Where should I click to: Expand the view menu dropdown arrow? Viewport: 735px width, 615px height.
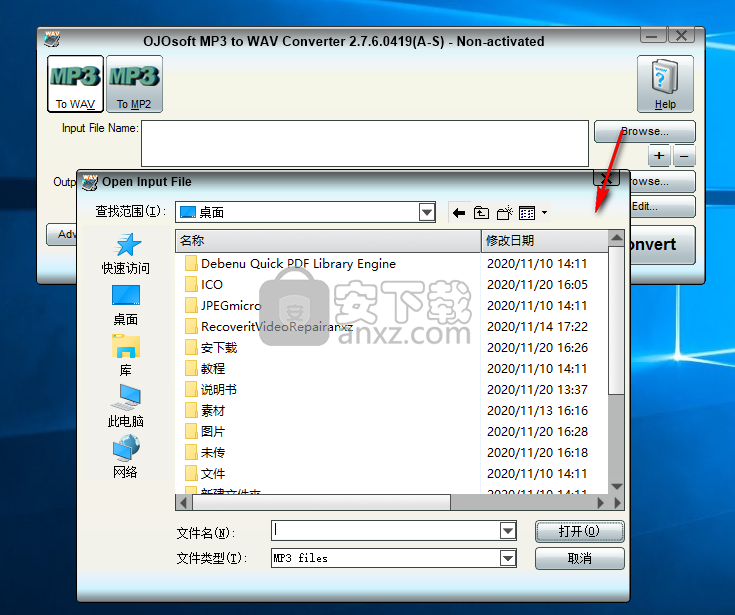tap(544, 213)
